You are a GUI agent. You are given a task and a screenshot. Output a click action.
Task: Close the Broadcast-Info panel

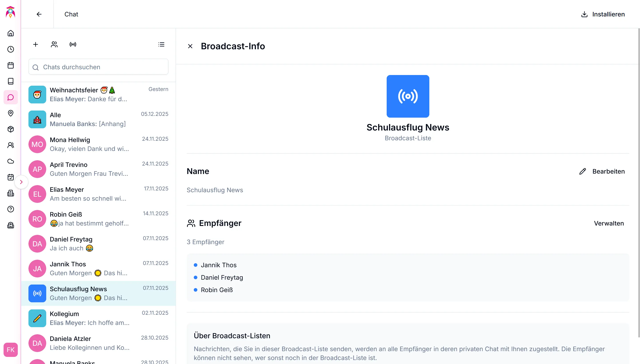(190, 46)
